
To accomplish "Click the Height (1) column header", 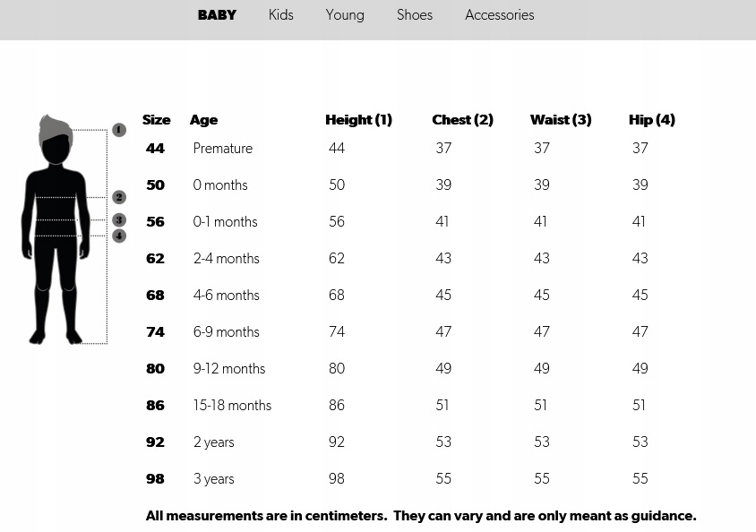I will pos(358,120).
